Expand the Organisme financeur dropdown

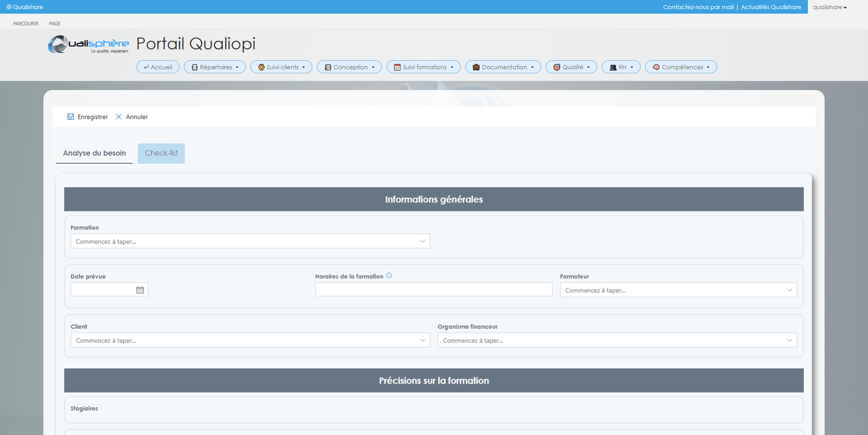point(789,341)
